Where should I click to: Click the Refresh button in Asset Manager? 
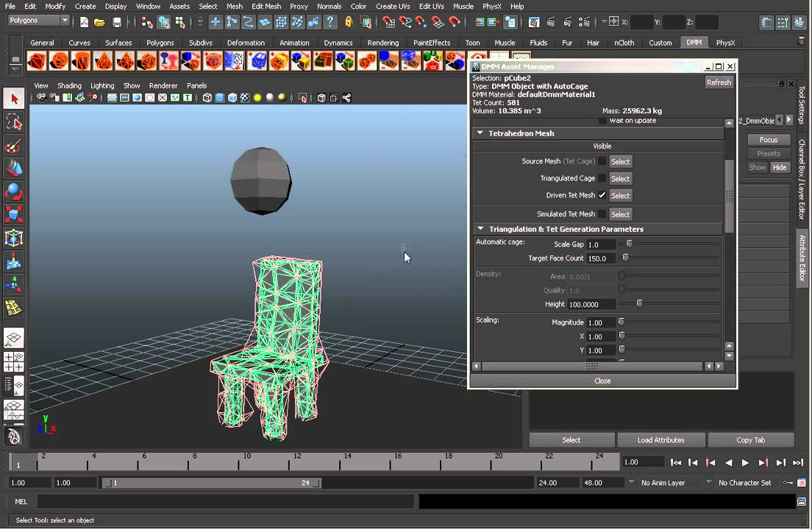[x=719, y=82]
